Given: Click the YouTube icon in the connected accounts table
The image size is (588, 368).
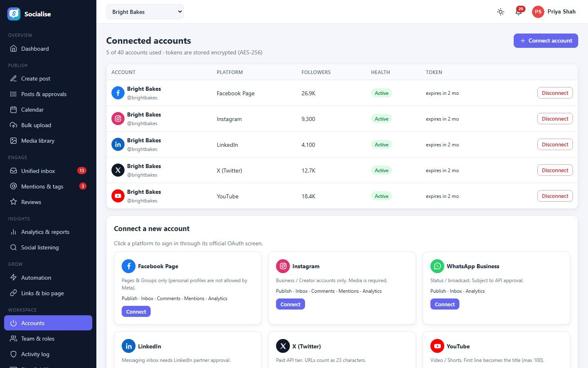Looking at the screenshot, I should point(118,196).
